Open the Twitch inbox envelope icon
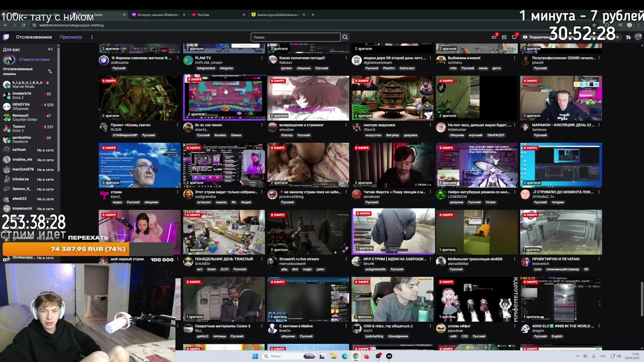Screen dimensions: 644x362 tap(504, 37)
